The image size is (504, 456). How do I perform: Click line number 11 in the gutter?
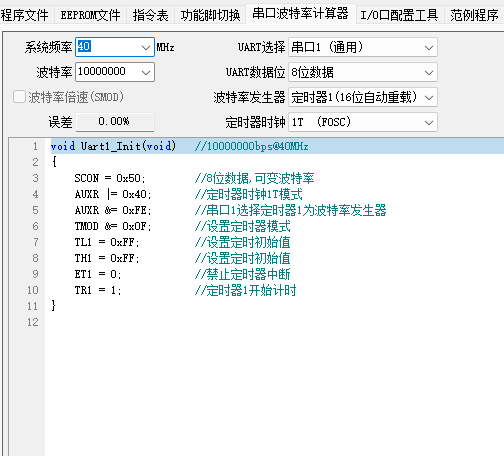(33, 306)
